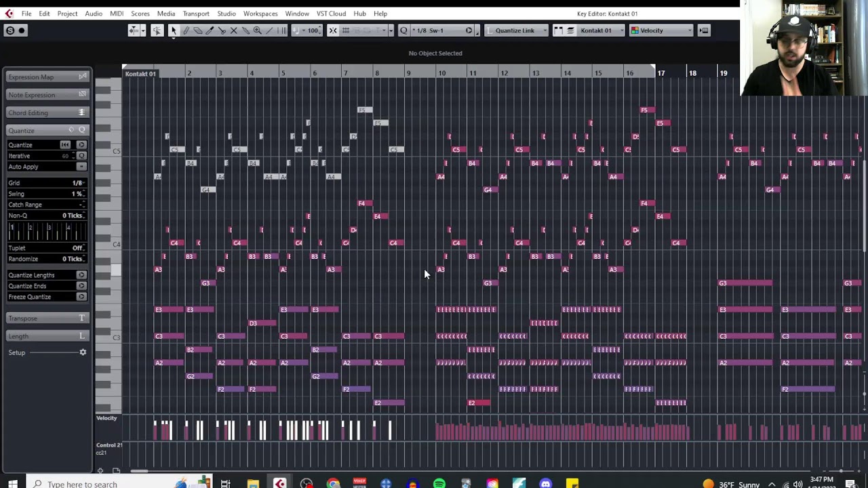Apply Quantize Lengths
This screenshot has width=868, height=488.
81,275
